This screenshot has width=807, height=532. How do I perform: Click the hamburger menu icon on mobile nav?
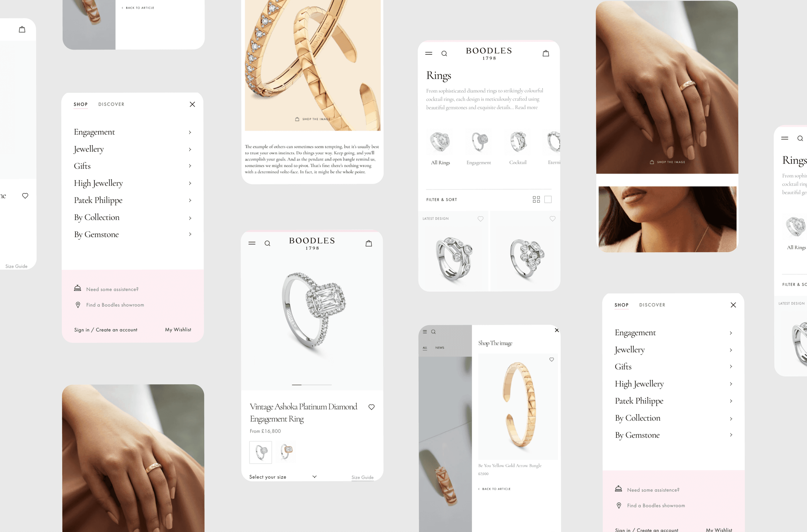(x=252, y=243)
